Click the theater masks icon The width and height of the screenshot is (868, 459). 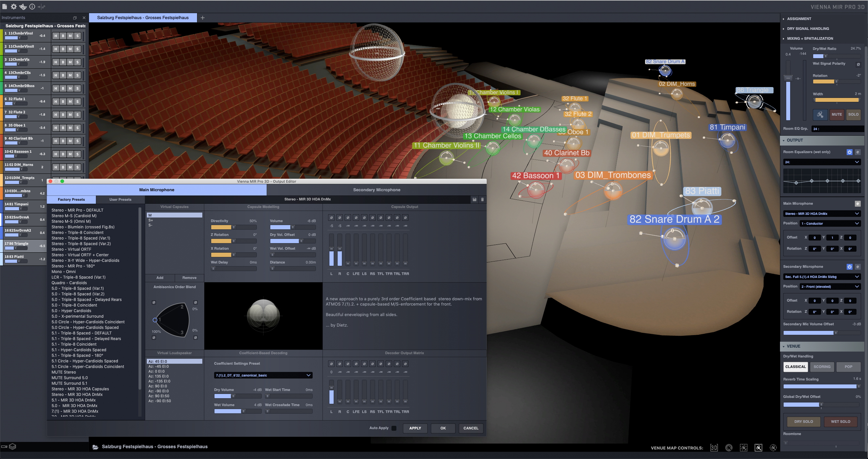(x=23, y=6)
